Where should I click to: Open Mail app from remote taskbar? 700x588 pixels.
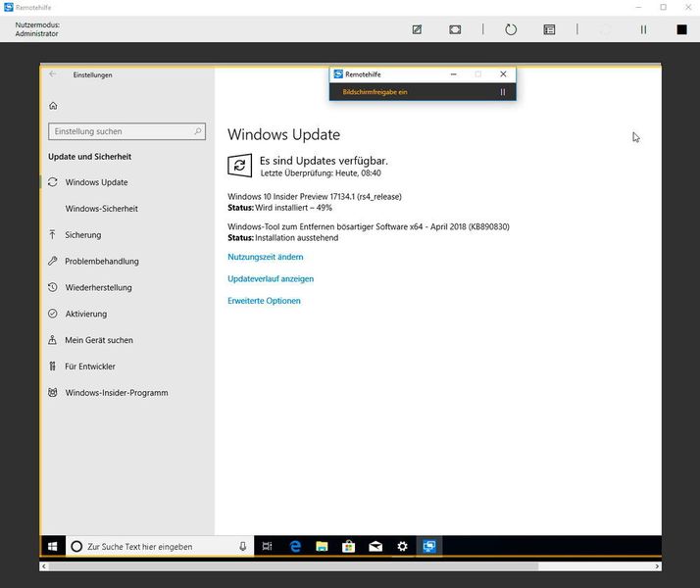375,546
